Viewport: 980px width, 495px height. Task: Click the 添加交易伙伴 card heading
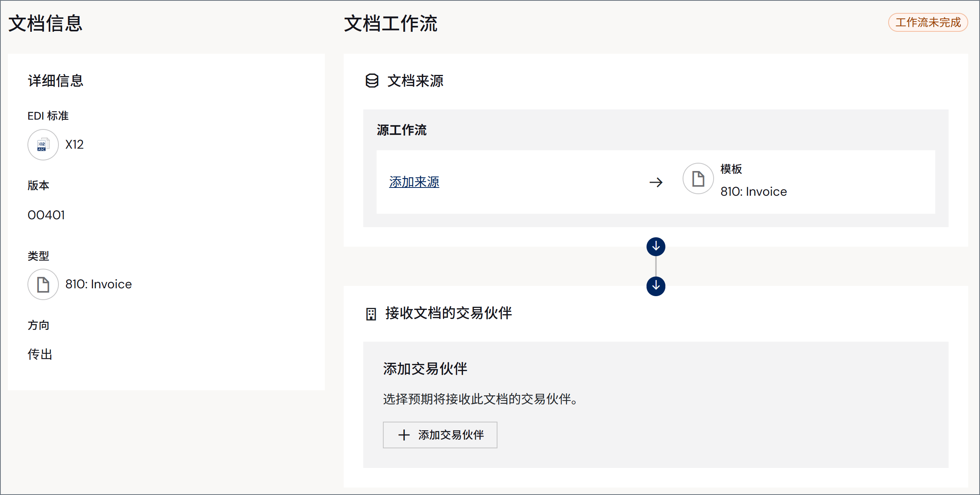425,369
